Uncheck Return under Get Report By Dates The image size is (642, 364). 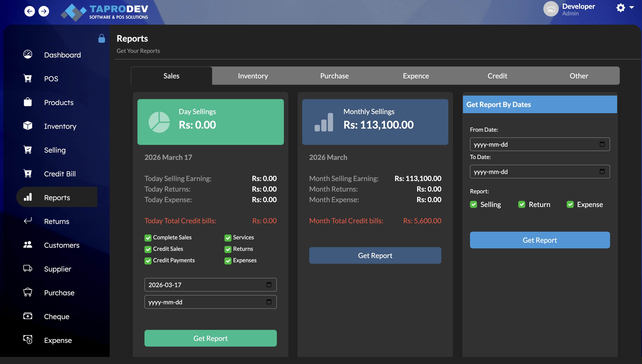pos(522,204)
